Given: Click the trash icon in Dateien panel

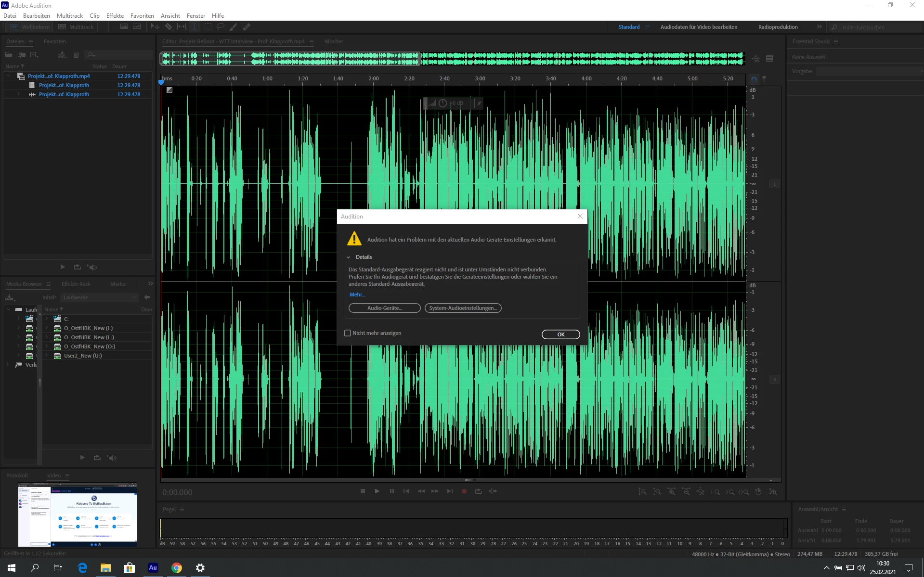Looking at the screenshot, I should (76, 55).
